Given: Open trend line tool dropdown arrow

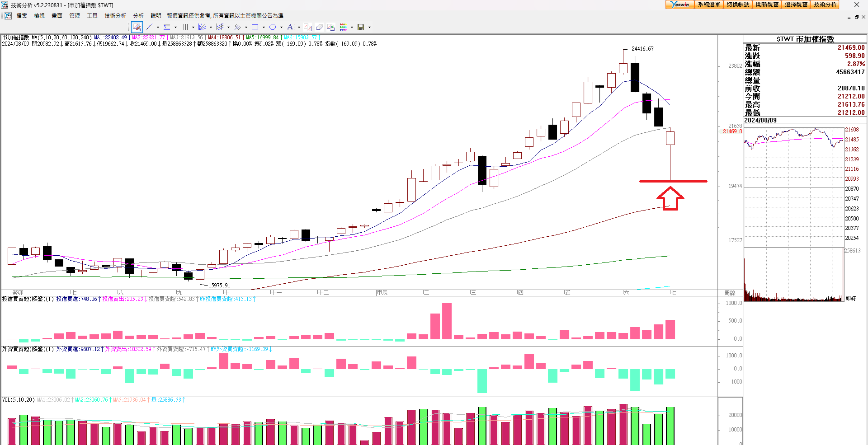Looking at the screenshot, I should pyautogui.click(x=158, y=27).
